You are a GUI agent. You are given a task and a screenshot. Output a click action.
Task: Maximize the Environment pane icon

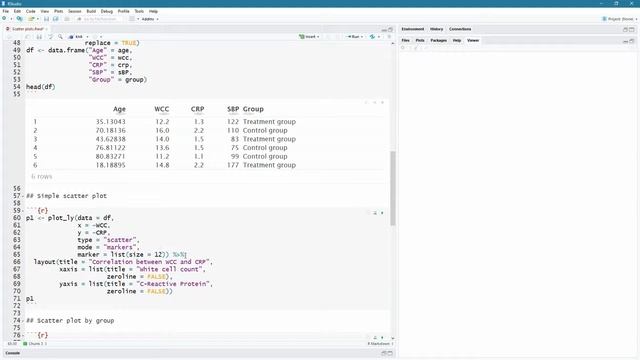(631, 29)
